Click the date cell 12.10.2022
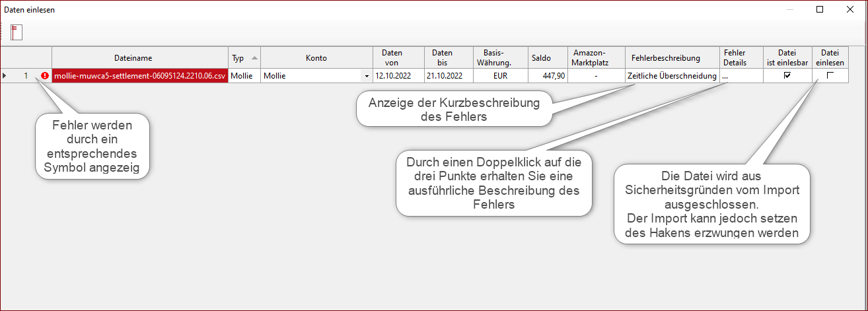 398,76
